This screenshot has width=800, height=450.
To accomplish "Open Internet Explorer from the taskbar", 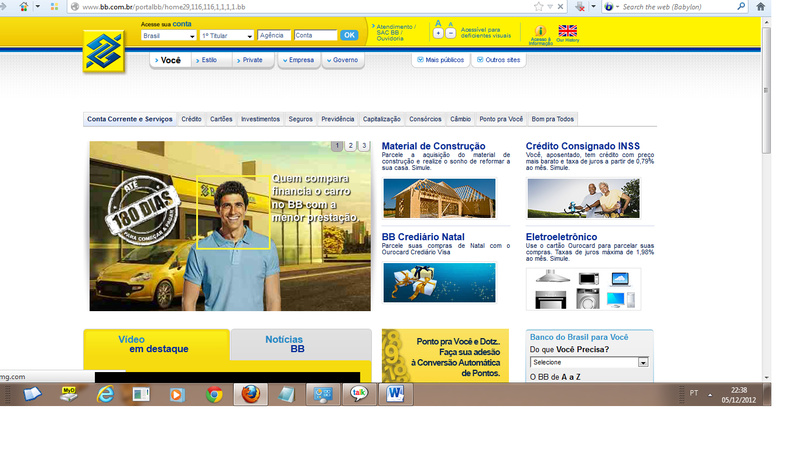I will (105, 394).
